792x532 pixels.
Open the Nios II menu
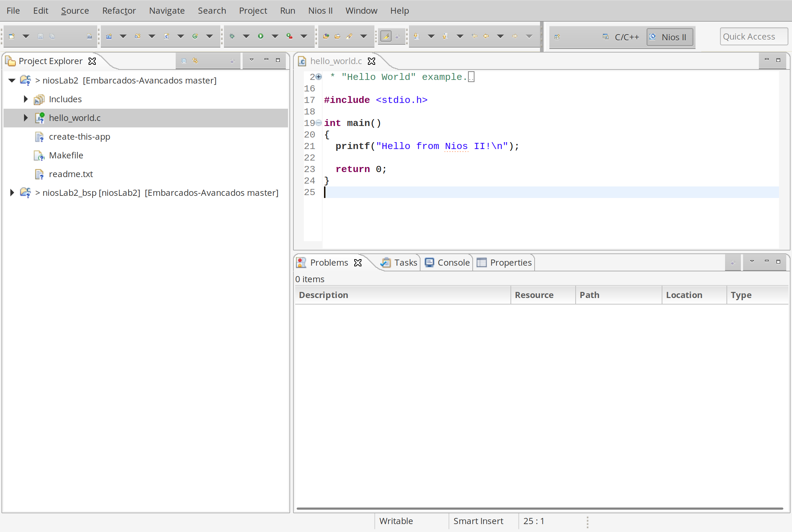tap(320, 10)
